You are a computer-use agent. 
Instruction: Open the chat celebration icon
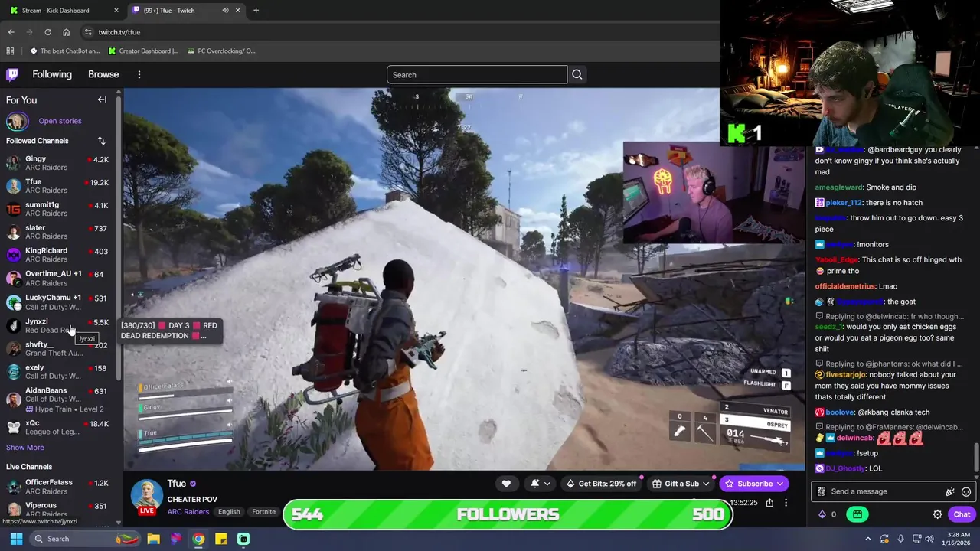coord(950,491)
